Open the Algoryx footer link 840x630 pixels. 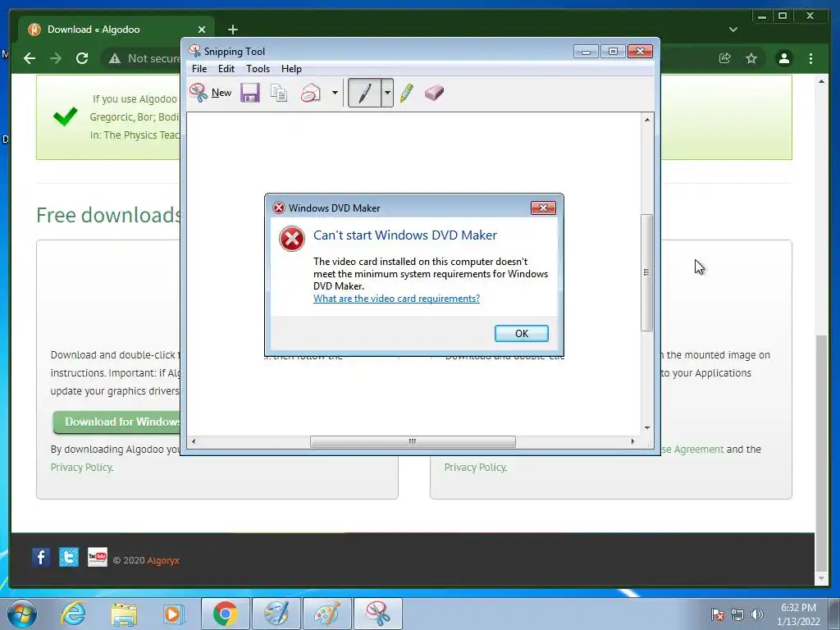coord(163,560)
